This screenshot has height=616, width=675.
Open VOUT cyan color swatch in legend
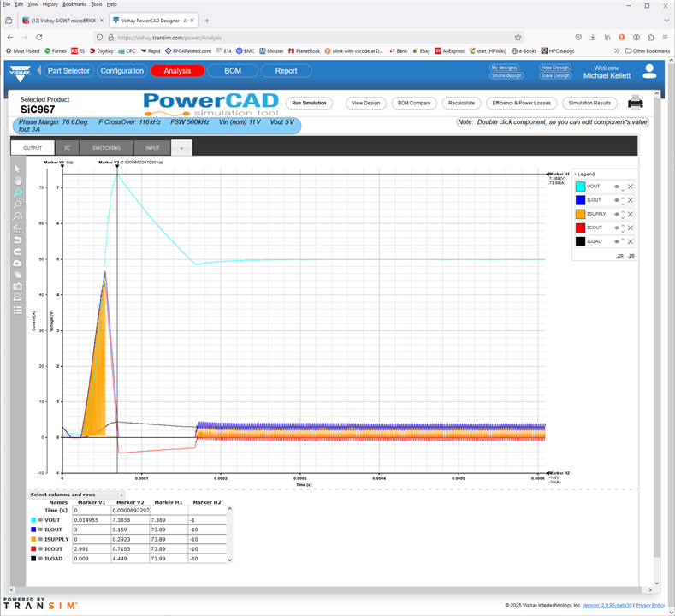[x=580, y=187]
